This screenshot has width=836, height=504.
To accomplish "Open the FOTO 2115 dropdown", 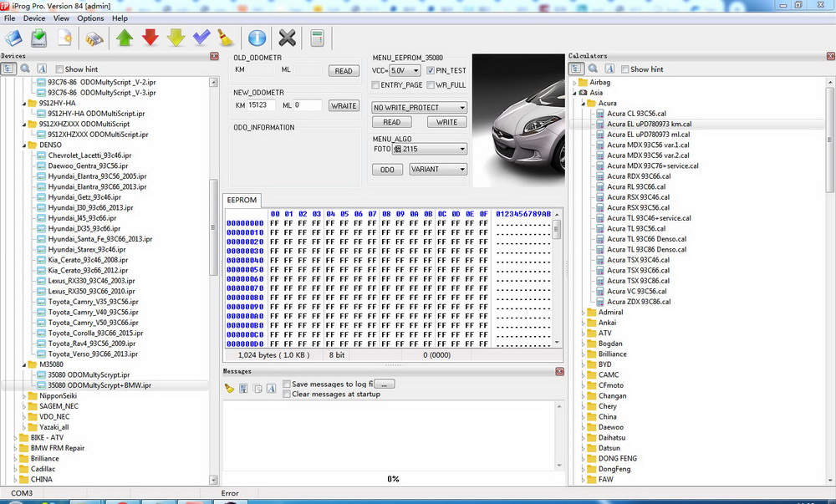I will 430,149.
